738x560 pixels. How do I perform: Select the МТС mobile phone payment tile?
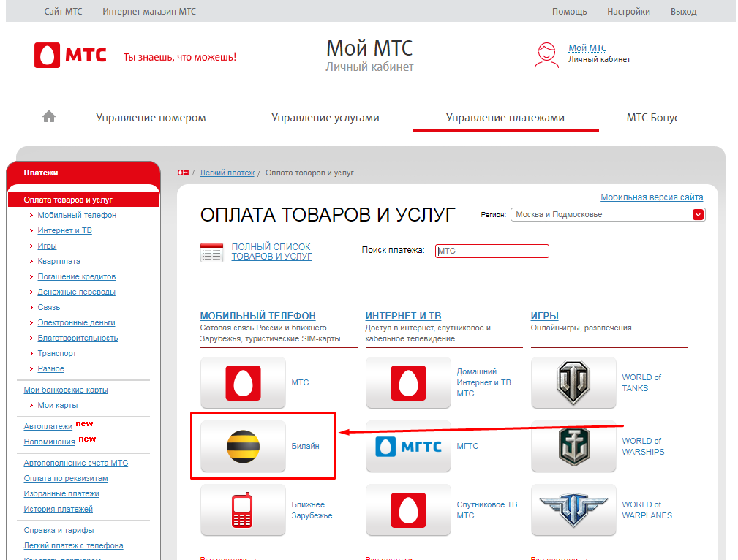tap(243, 382)
